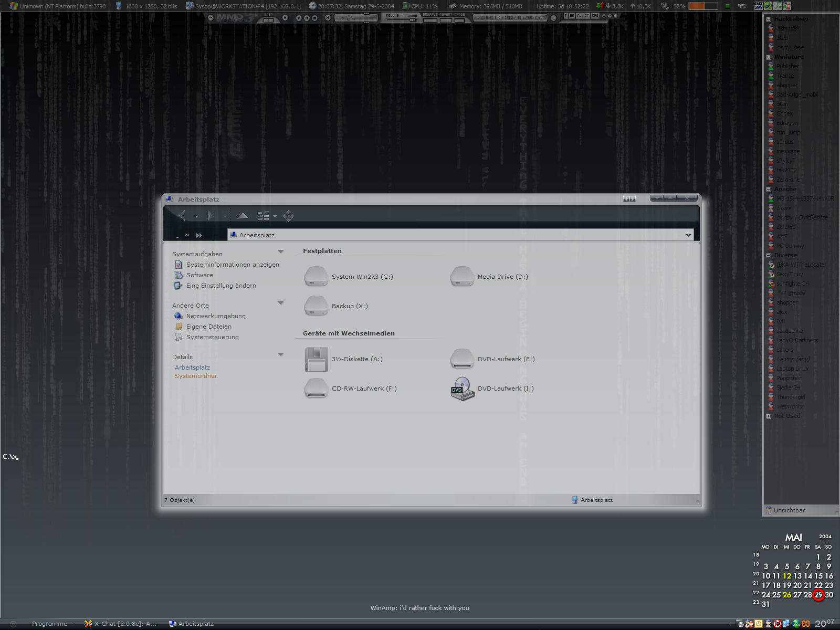Open the Arbeitsplatz address bar dropdown
840x630 pixels.
(688, 235)
